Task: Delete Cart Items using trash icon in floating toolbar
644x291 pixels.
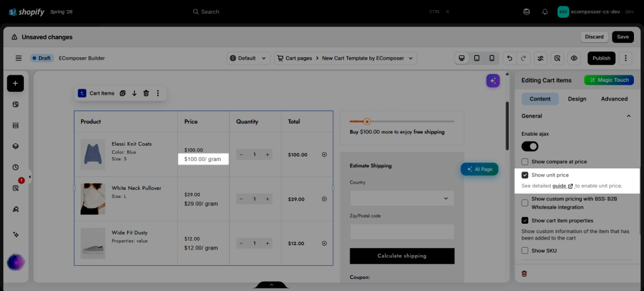Action: click(x=146, y=93)
